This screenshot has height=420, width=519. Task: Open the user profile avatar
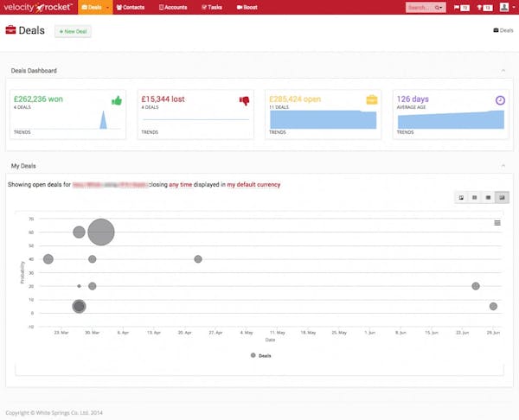pyautogui.click(x=504, y=7)
